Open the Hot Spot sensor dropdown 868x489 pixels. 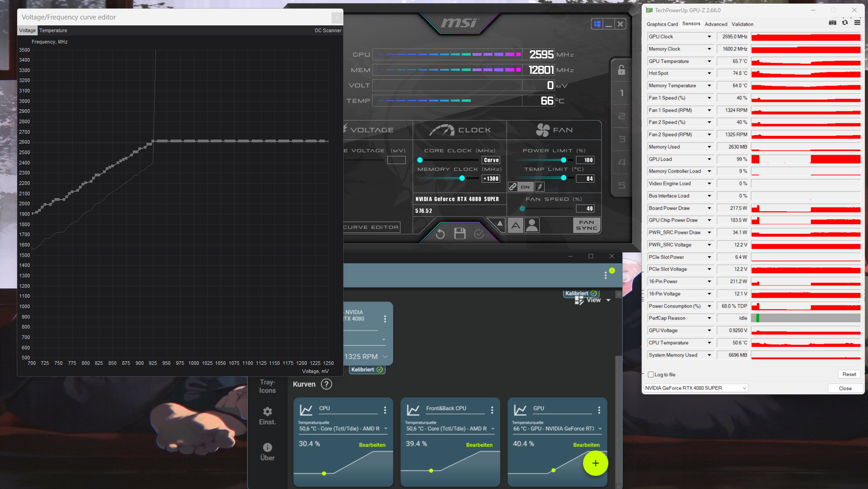point(709,73)
